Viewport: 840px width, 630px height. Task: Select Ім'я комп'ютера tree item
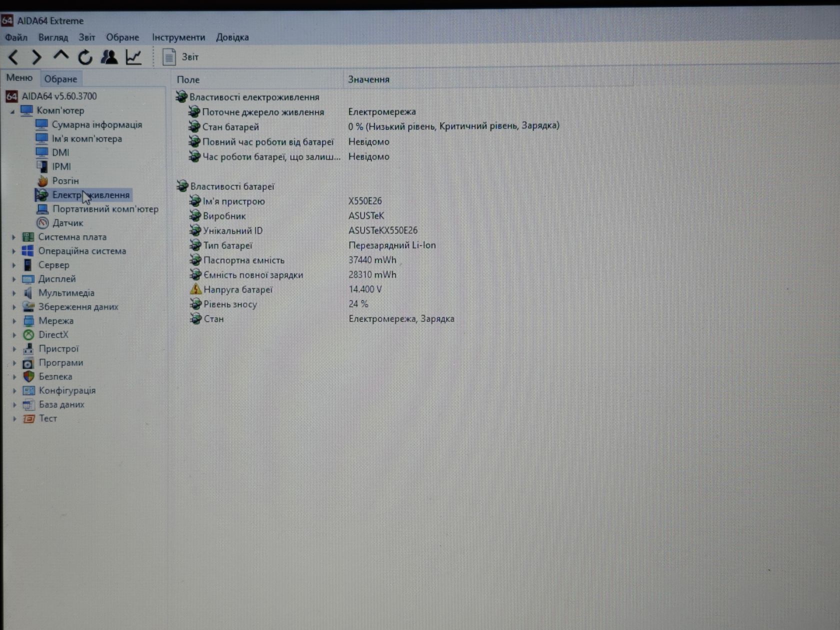click(x=87, y=138)
